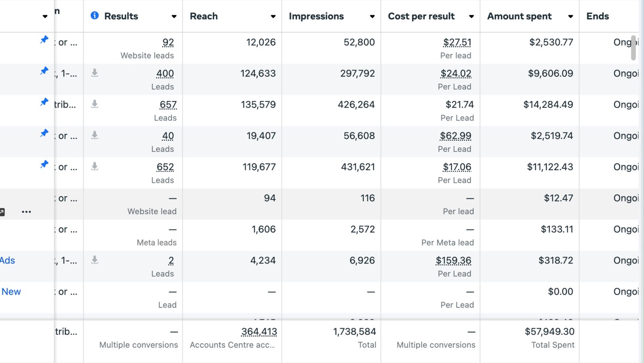Download leads for the 400 Leads row
Viewport: 644px width, 363px height.
[95, 73]
